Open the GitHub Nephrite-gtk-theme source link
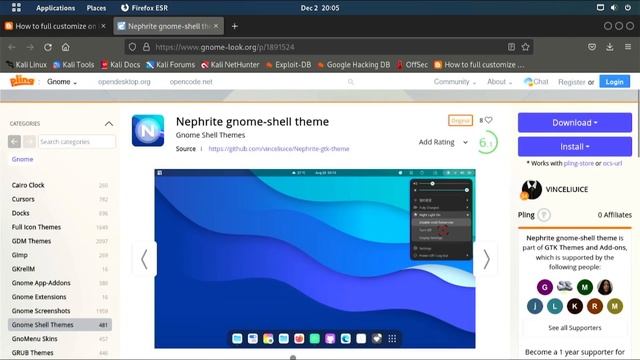The image size is (640, 360). point(279,149)
